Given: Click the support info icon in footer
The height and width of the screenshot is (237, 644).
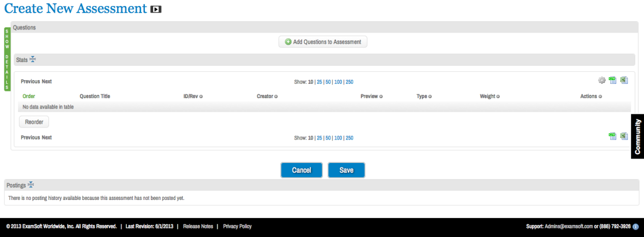Looking at the screenshot, I should pyautogui.click(x=635, y=227).
